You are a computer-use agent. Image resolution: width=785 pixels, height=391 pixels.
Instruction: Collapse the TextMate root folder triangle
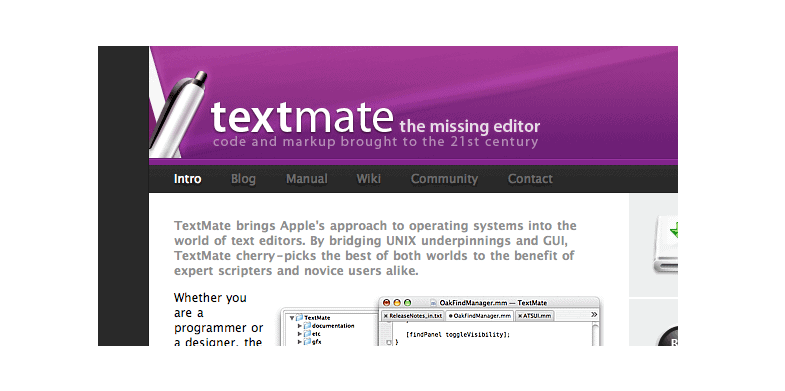[292, 318]
